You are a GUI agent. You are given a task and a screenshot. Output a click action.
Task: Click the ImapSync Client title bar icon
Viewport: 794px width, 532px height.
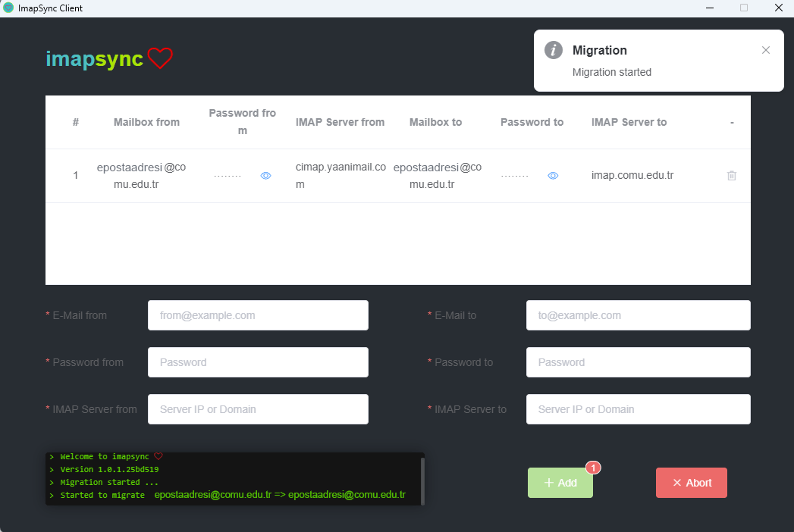click(8, 8)
